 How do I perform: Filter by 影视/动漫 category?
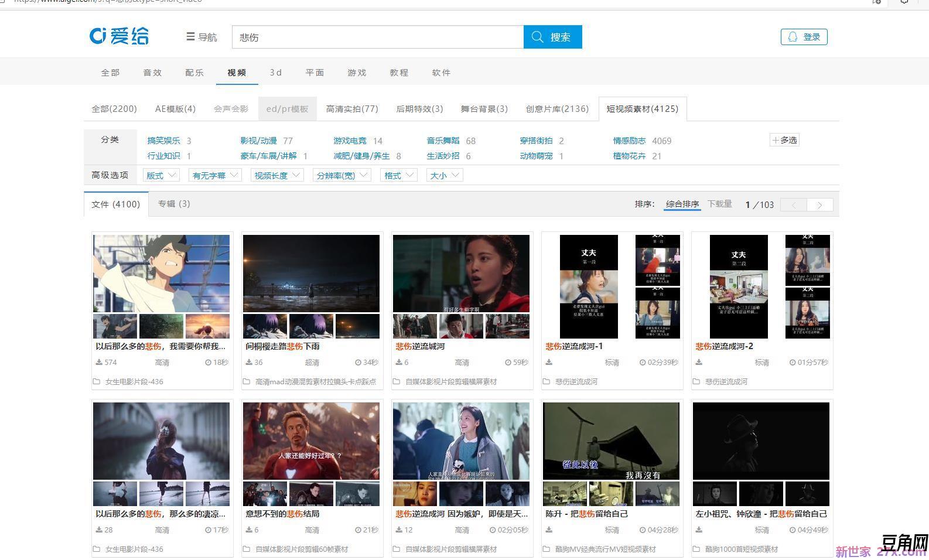258,141
